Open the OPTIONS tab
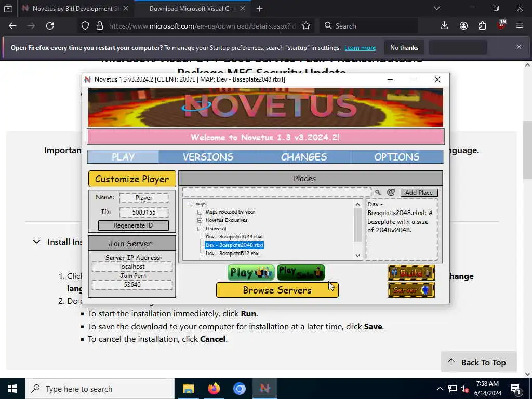The width and height of the screenshot is (532, 399). 396,157
